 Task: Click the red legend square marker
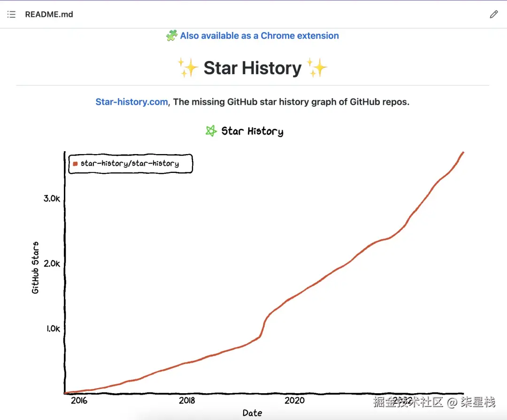(x=75, y=163)
